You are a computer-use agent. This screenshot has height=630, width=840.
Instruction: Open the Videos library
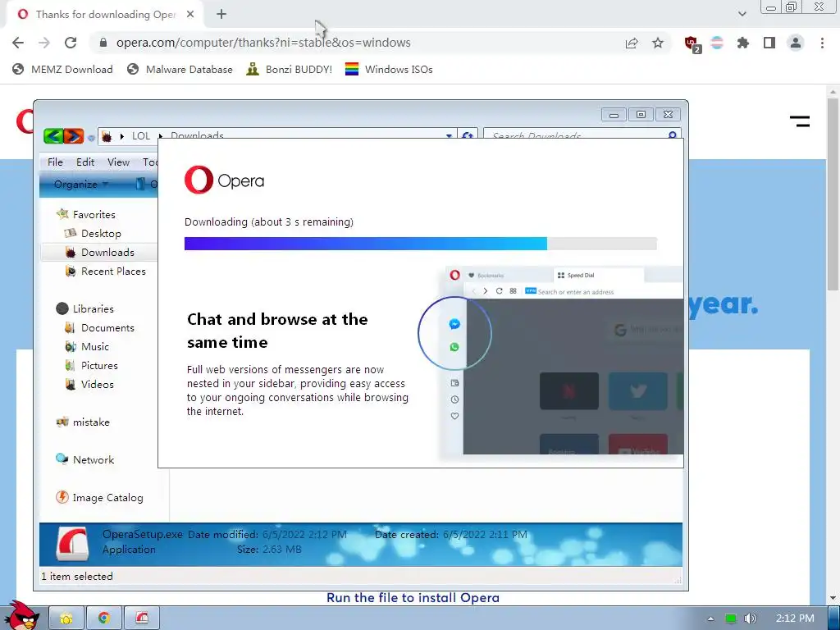[89, 384]
